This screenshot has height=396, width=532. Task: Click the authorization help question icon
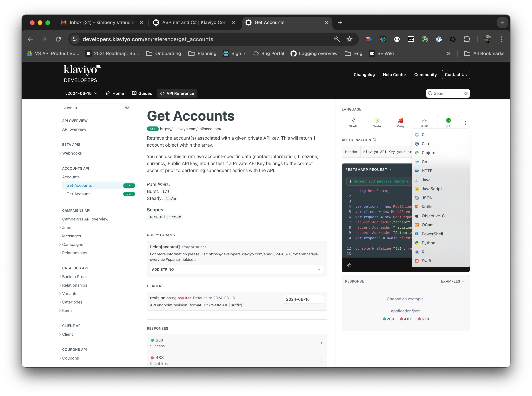click(374, 140)
